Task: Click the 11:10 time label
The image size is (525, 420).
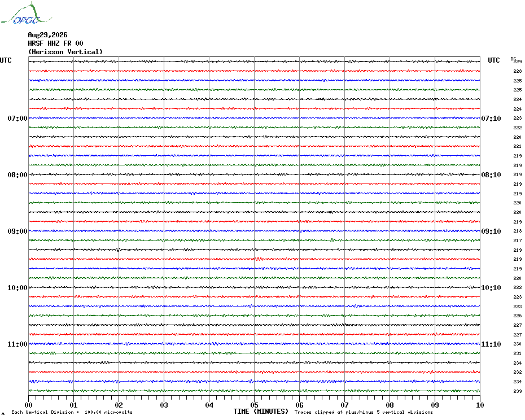Action: 491,344
